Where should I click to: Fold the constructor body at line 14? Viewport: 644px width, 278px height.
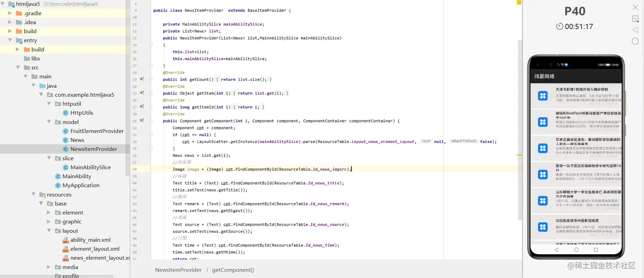pyautogui.click(x=150, y=45)
